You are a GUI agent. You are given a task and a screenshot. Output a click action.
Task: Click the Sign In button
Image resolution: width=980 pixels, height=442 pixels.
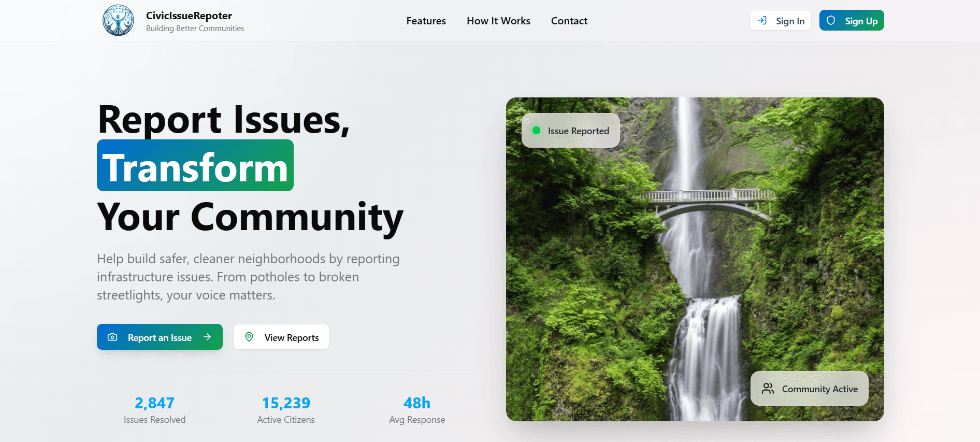click(781, 21)
